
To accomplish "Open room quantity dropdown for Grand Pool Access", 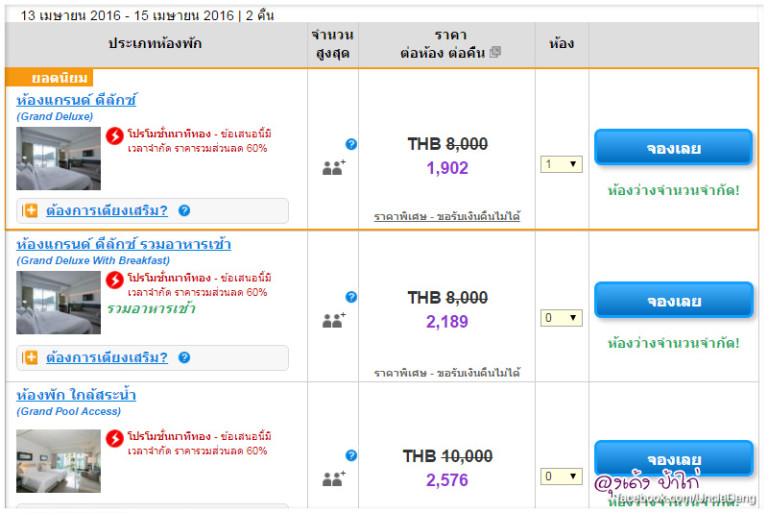I will click(x=561, y=476).
